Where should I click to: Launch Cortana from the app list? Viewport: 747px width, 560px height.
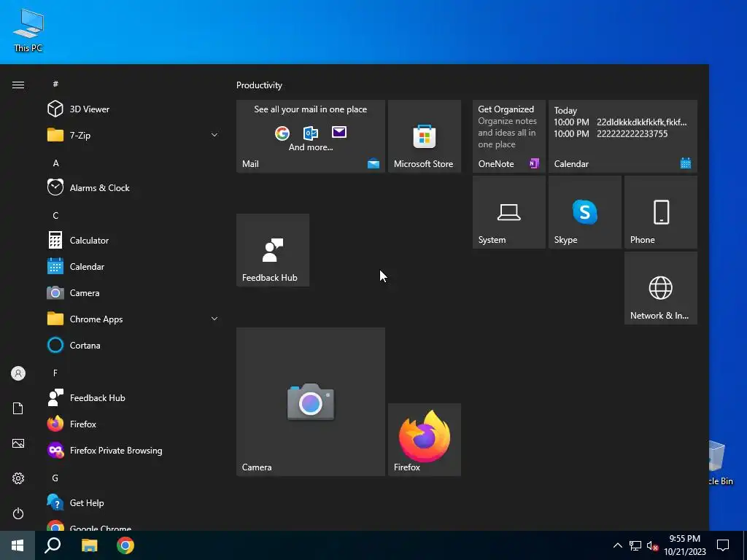pyautogui.click(x=133, y=345)
